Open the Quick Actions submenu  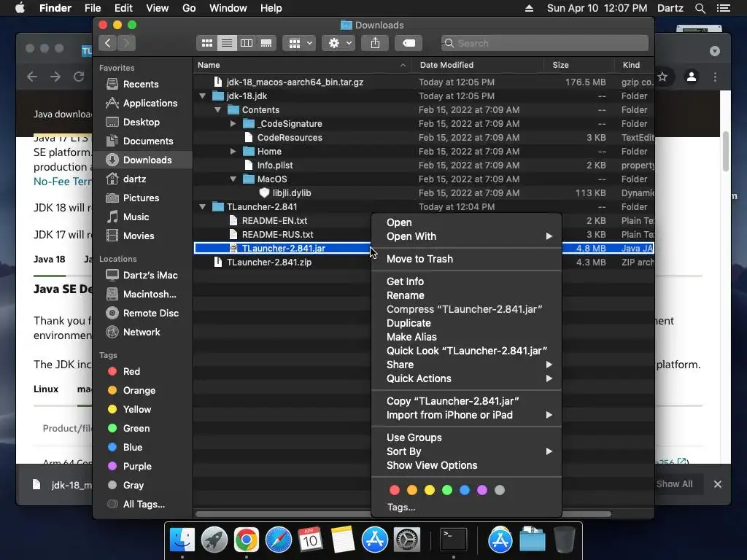[x=466, y=378]
